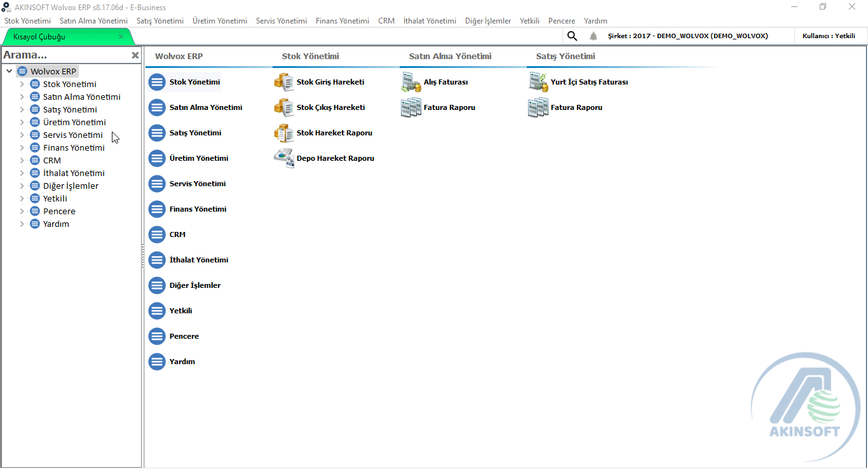Screen dimensions: 868x469
Task: Click Diğer İşlemler round icon in main panel
Action: tap(157, 285)
